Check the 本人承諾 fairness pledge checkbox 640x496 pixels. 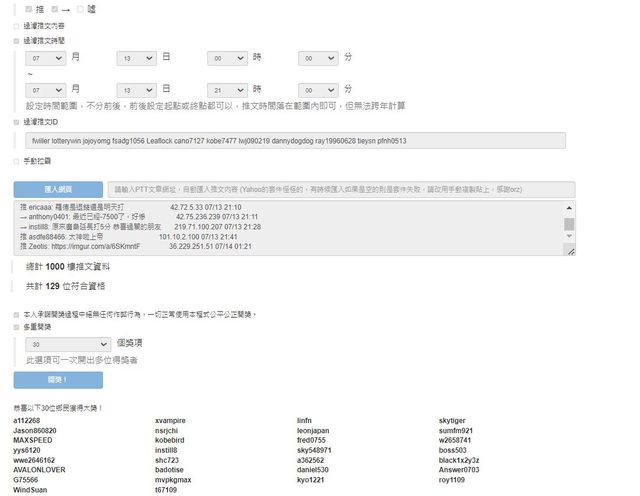coord(16,314)
